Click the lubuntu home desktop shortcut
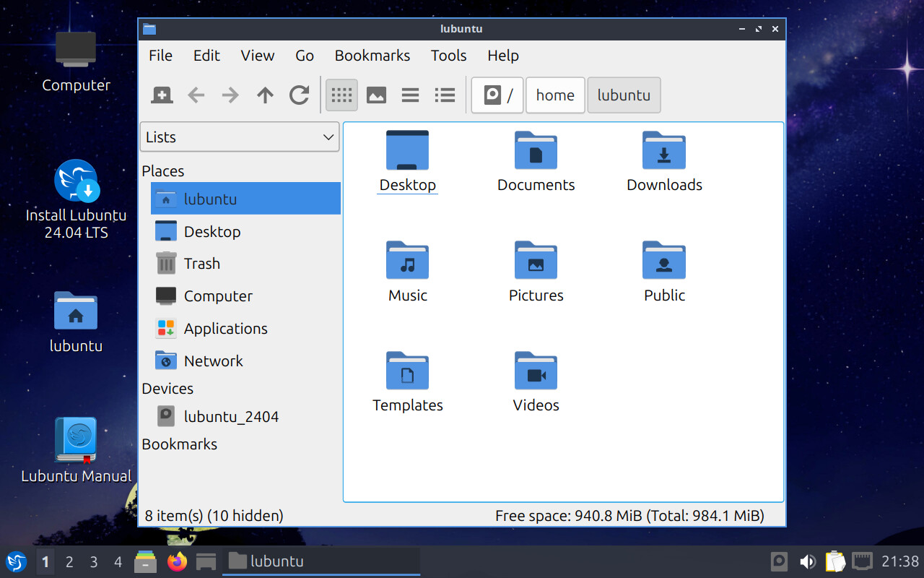This screenshot has width=924, height=578. pos(76,322)
